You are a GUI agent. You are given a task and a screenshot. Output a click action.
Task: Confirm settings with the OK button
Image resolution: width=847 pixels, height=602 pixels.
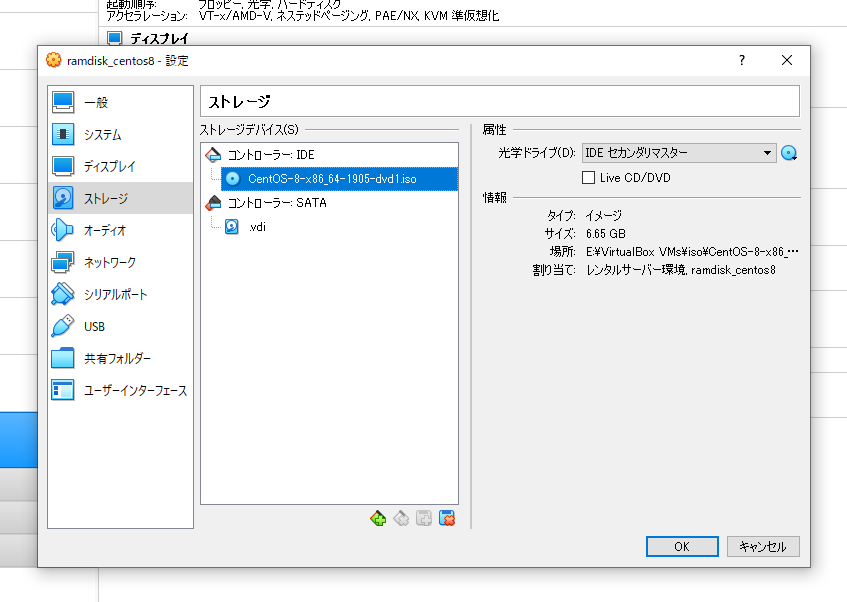click(x=682, y=546)
